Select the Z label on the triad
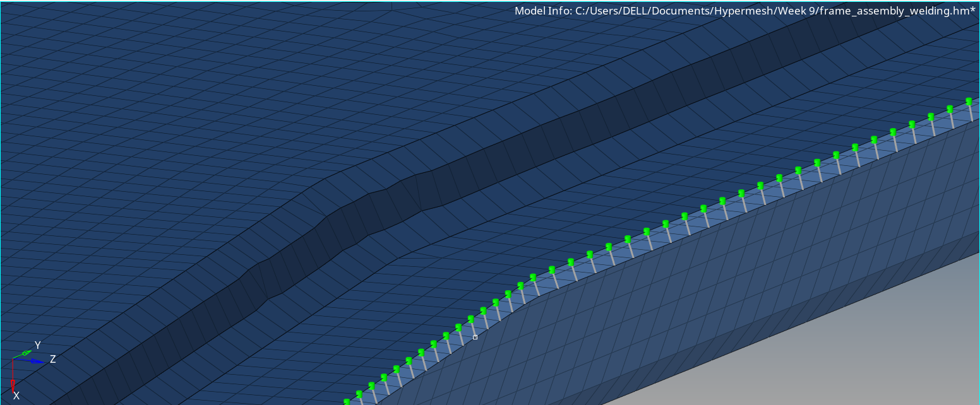 (53, 359)
